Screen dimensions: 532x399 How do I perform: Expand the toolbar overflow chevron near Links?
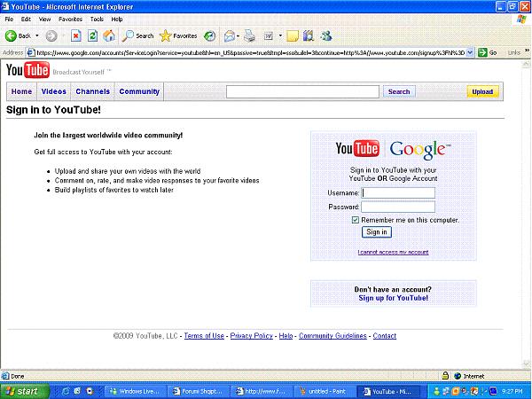tap(527, 51)
